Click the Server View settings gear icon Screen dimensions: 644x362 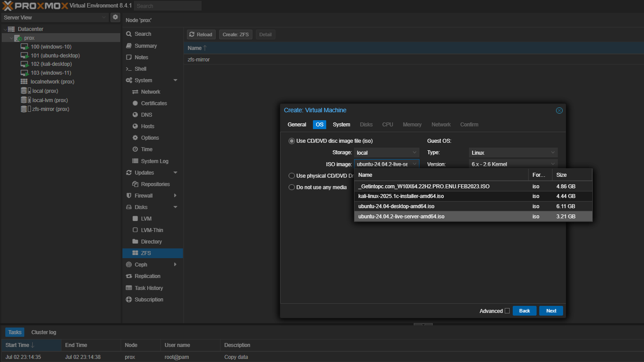point(115,17)
